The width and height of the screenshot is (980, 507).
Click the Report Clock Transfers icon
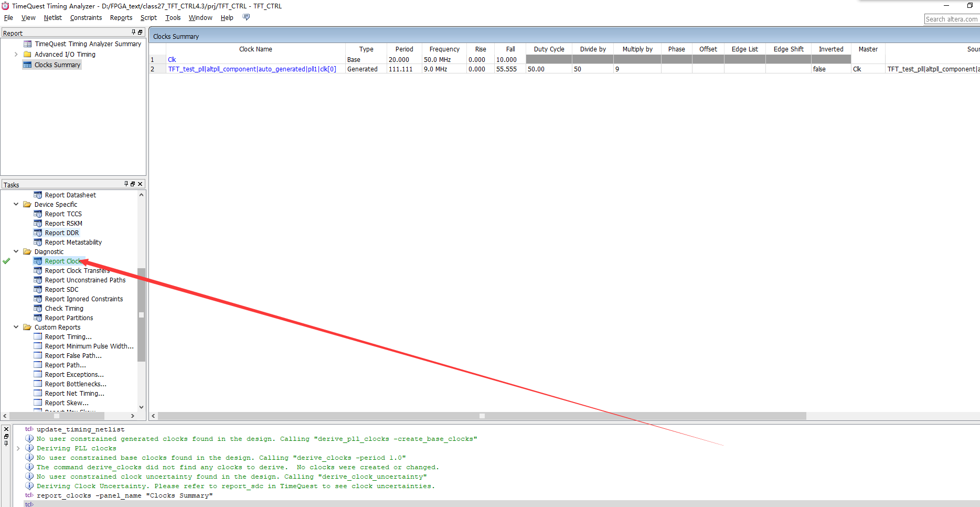38,271
